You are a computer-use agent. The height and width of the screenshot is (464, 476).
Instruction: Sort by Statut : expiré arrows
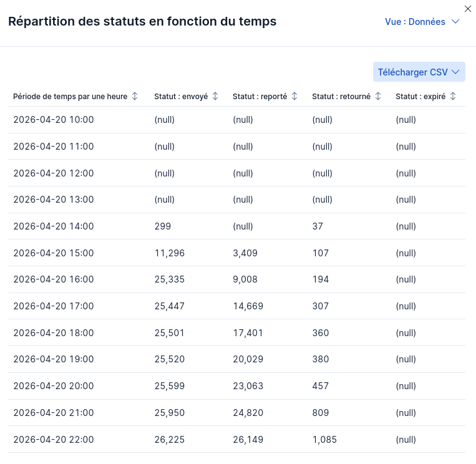point(453,97)
